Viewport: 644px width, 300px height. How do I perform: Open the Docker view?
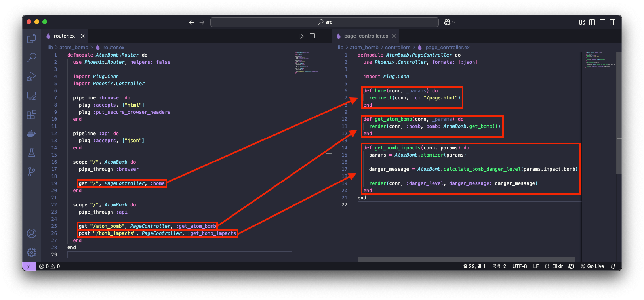point(32,134)
